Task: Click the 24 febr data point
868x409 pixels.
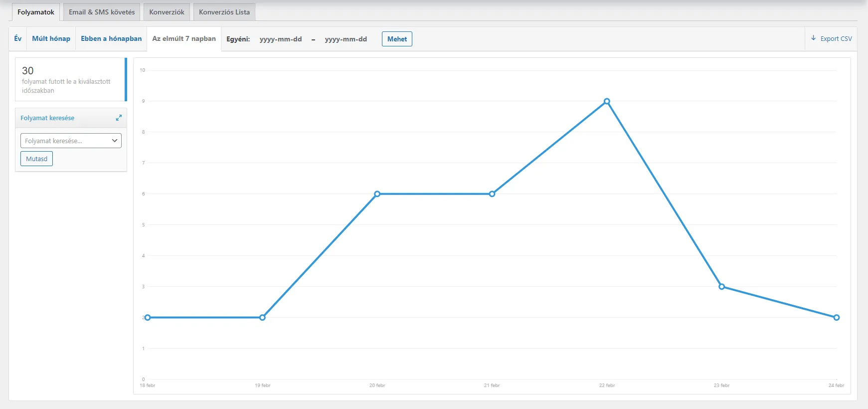Action: 837,317
